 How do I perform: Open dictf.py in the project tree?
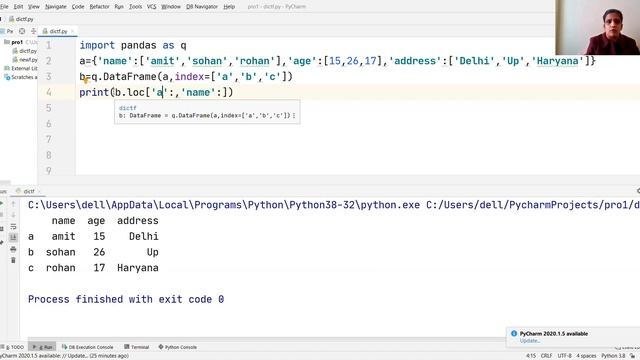[25, 51]
